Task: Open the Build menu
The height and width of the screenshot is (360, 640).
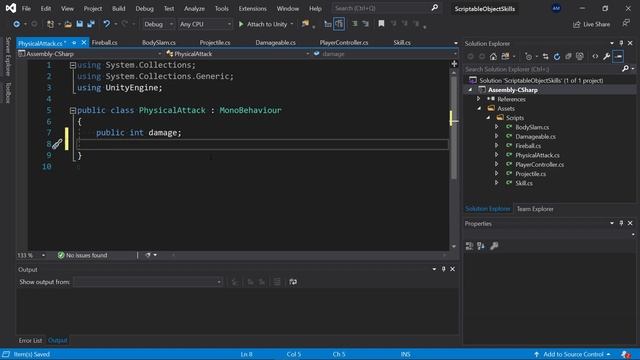Action: point(119,9)
